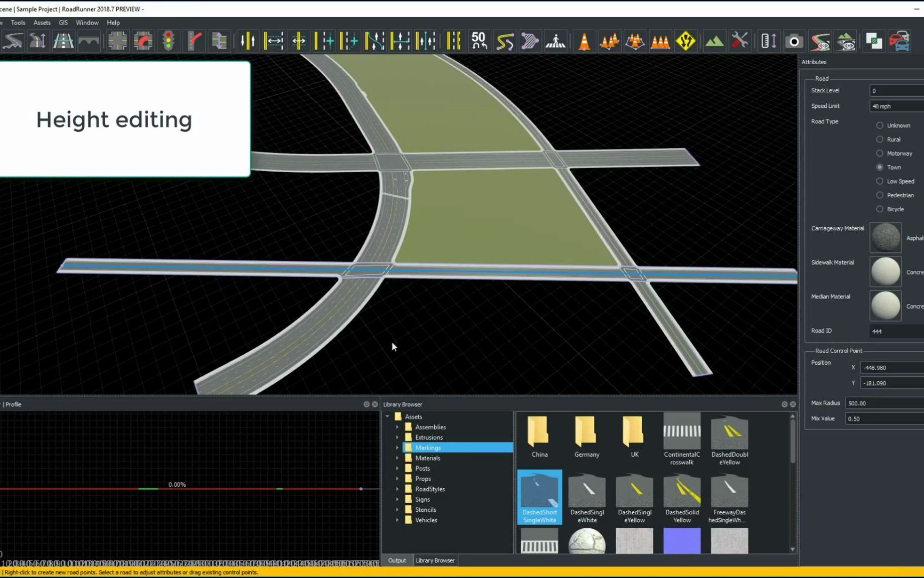Expand the Props folder
This screenshot has height=578, width=924.
tap(397, 478)
